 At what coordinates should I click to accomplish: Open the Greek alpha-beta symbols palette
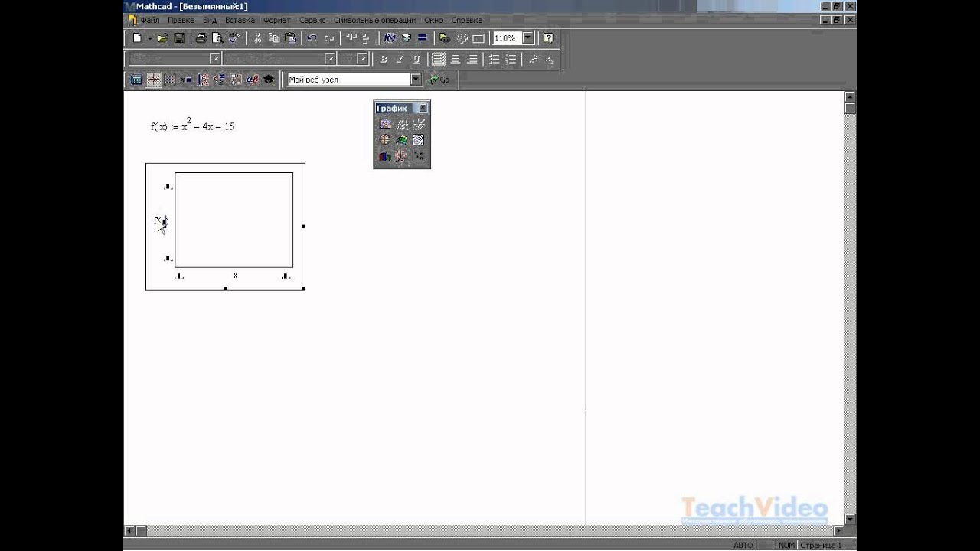click(x=252, y=80)
